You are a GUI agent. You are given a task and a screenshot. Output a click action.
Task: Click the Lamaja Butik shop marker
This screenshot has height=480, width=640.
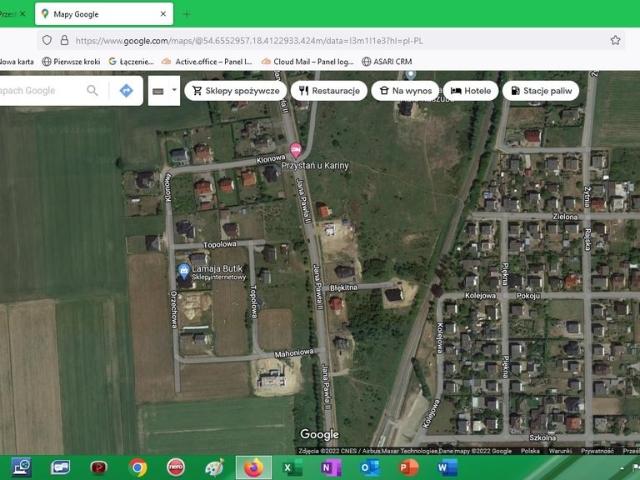tap(183, 270)
